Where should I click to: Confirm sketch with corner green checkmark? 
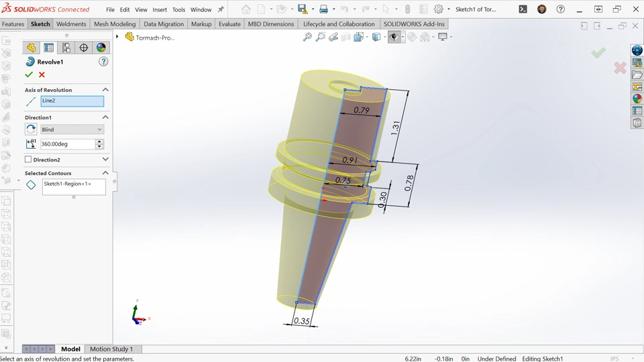pyautogui.click(x=598, y=52)
